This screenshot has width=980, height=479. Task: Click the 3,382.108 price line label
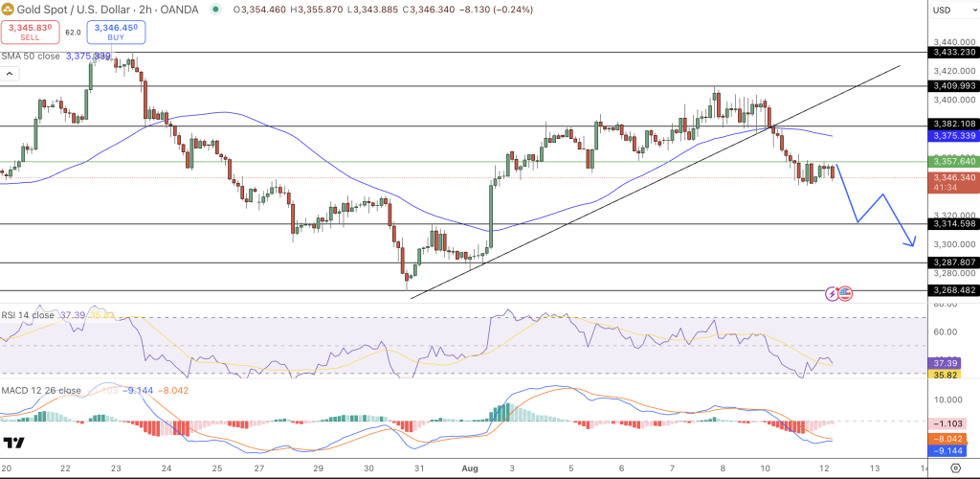953,124
